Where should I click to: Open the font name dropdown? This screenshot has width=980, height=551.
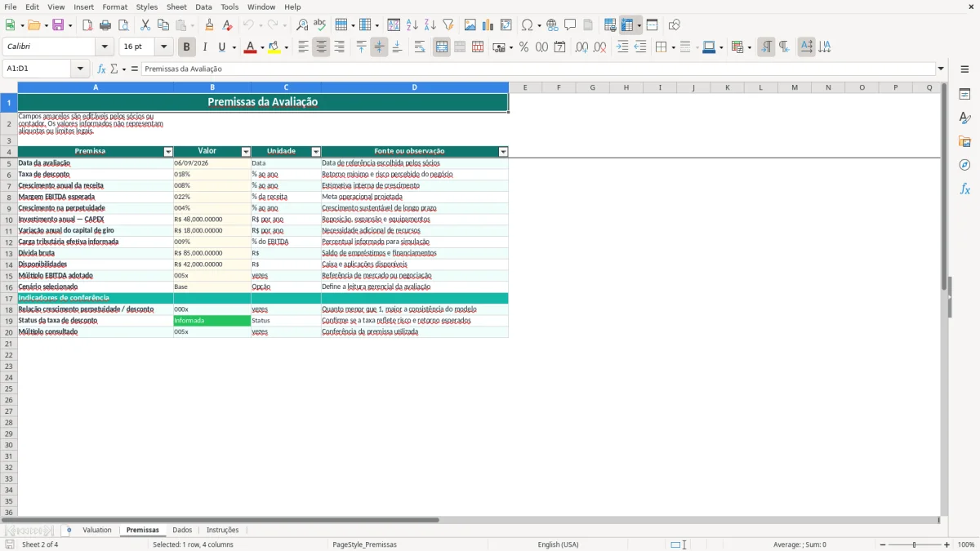[105, 47]
